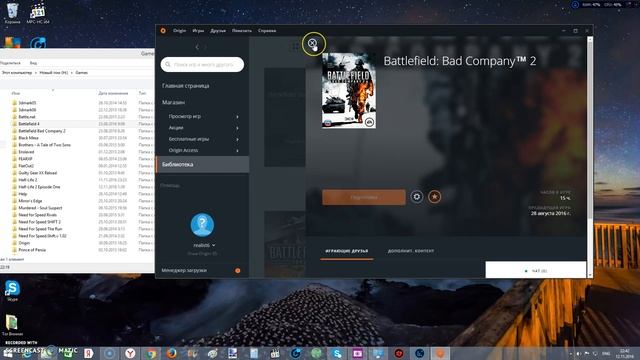Open the Игры menu
640x360 pixels.
click(x=198, y=31)
